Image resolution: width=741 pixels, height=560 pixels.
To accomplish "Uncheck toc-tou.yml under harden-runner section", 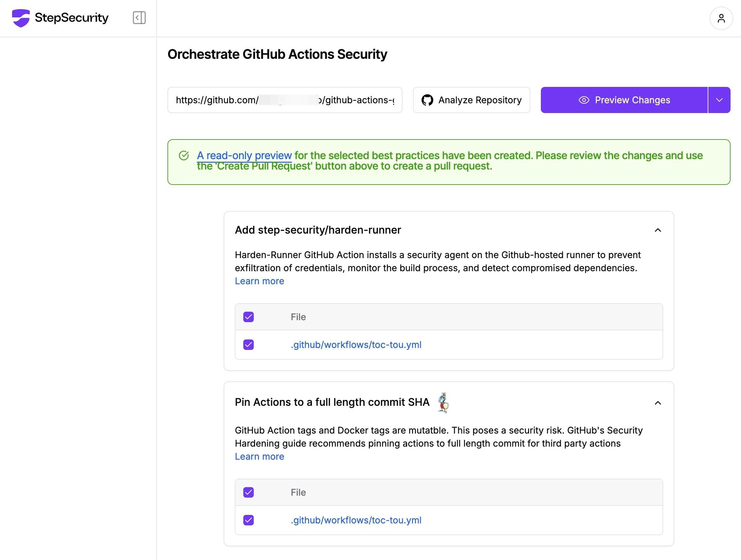I will tap(248, 344).
